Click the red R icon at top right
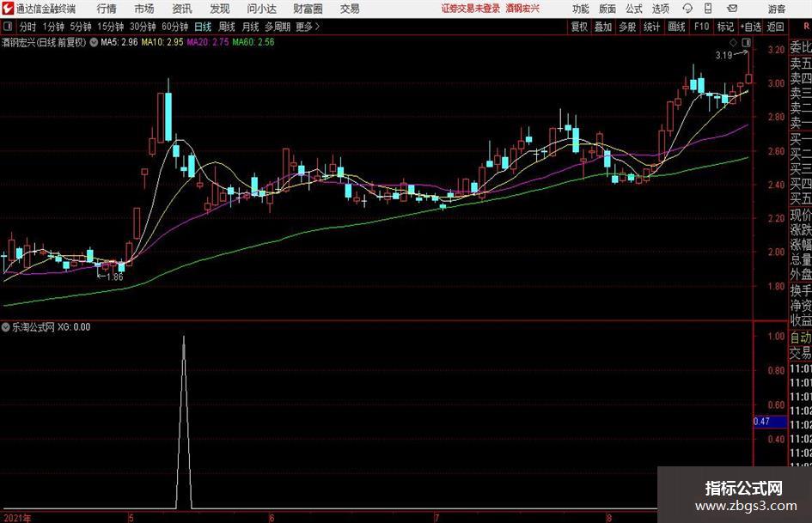 [x=806, y=27]
